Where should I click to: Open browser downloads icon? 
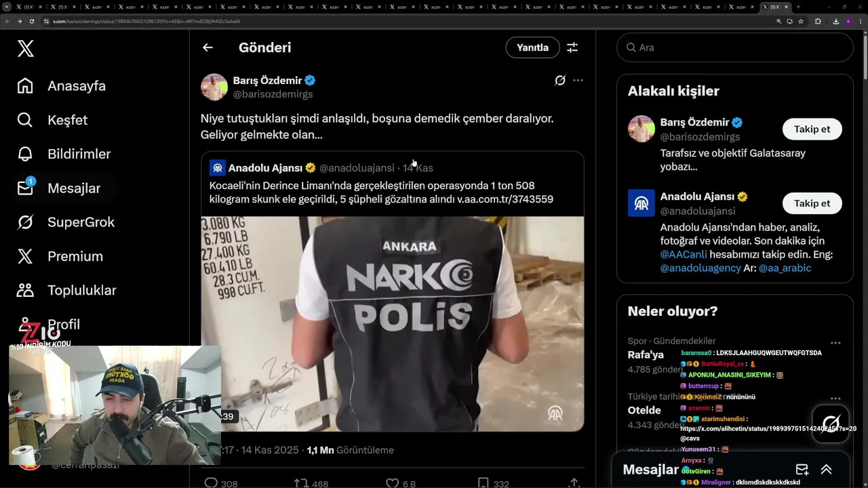pyautogui.click(x=835, y=21)
